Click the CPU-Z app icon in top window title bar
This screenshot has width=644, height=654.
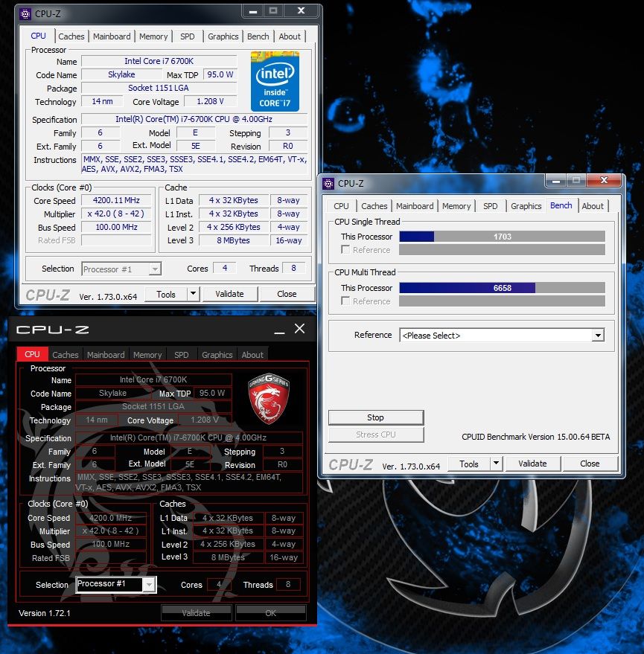coord(25,13)
